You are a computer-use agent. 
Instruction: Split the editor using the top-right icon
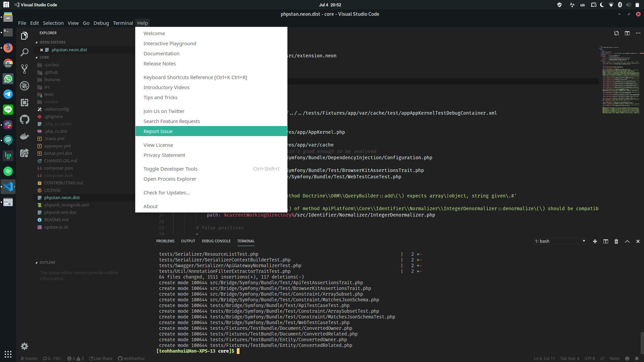[x=627, y=33]
